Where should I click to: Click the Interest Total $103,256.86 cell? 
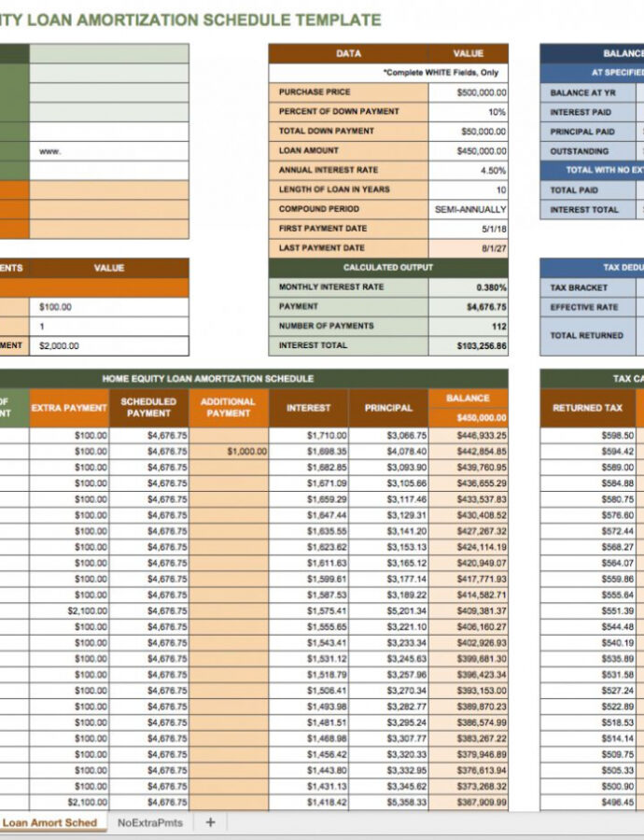469,345
